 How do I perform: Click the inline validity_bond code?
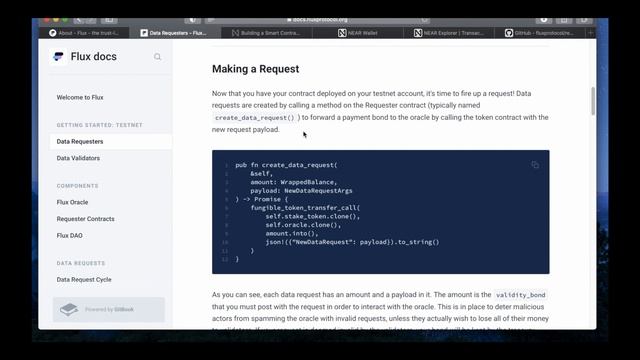(520, 295)
